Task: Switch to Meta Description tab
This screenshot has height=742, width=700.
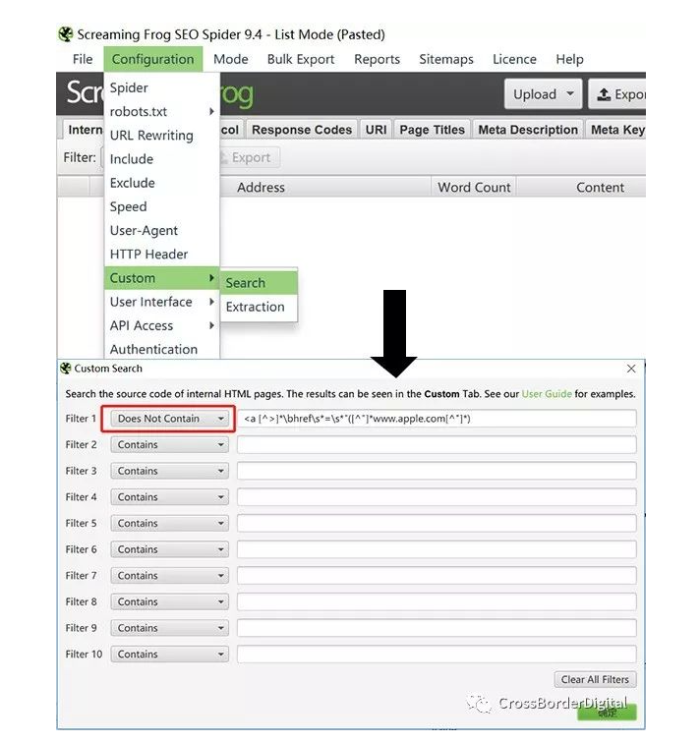Action: [x=528, y=130]
